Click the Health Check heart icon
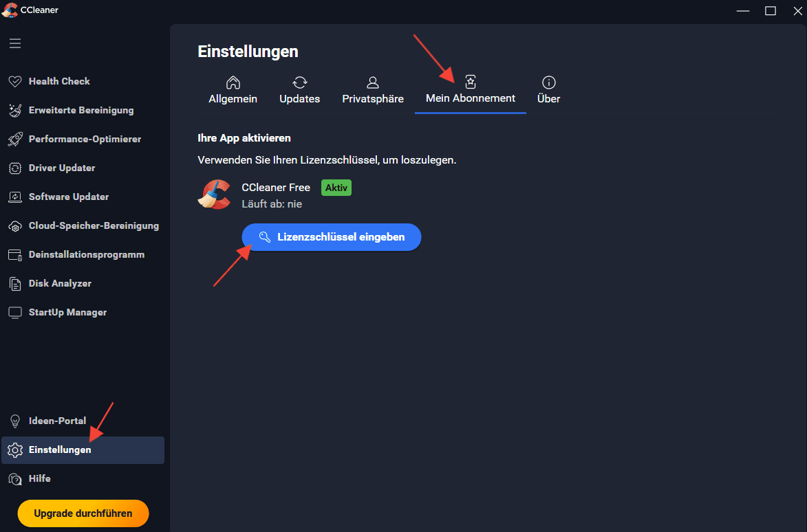The image size is (807, 532). (15, 81)
